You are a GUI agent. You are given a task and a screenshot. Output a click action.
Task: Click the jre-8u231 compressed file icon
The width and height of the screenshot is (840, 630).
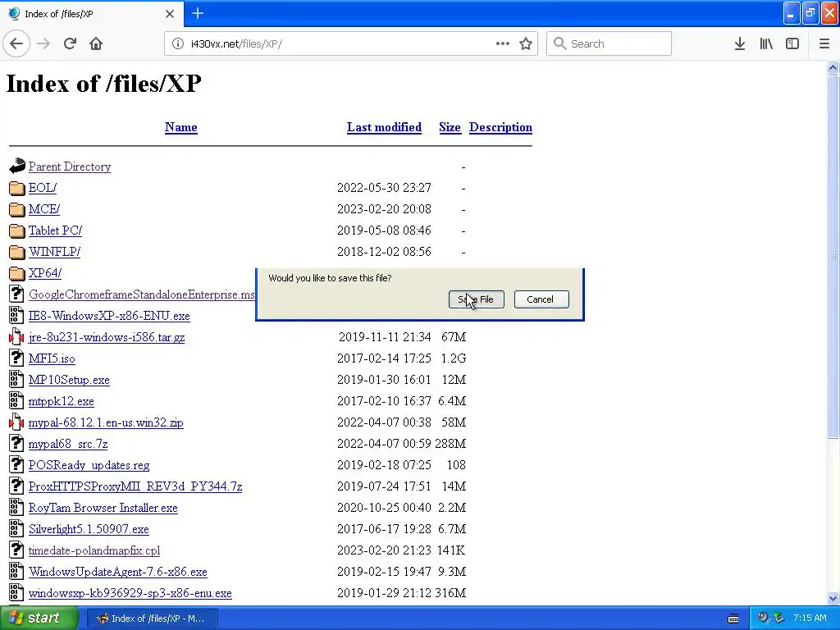(x=16, y=337)
